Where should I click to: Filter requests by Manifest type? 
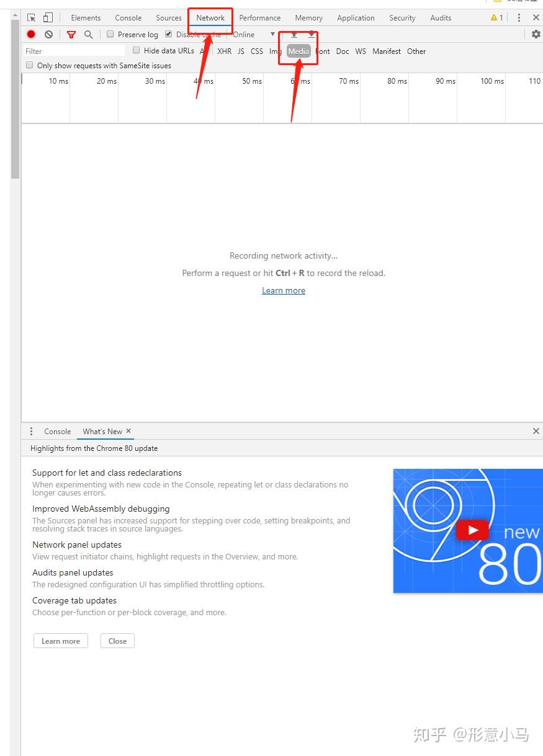[x=387, y=51]
